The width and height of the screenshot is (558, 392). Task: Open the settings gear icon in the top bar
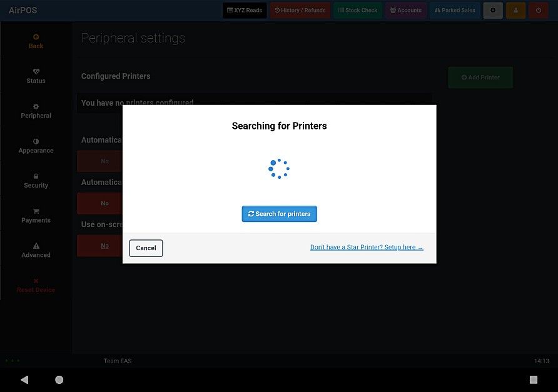tap(493, 10)
